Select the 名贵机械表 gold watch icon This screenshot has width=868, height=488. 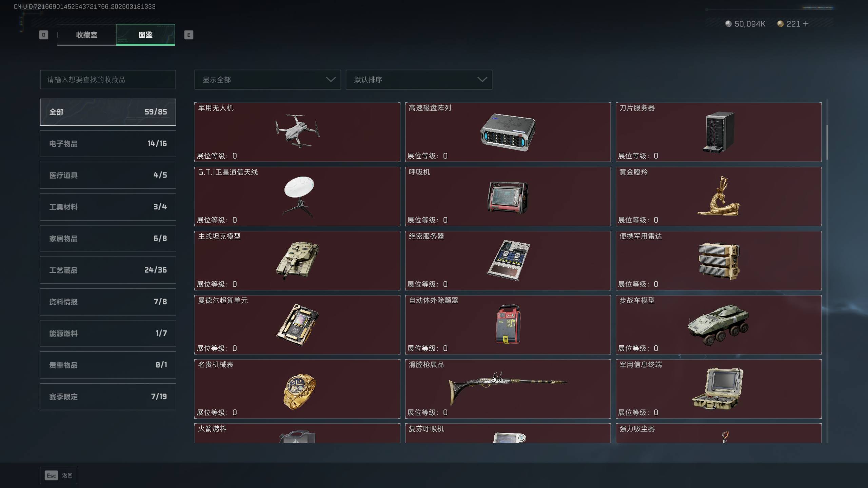pyautogui.click(x=299, y=391)
